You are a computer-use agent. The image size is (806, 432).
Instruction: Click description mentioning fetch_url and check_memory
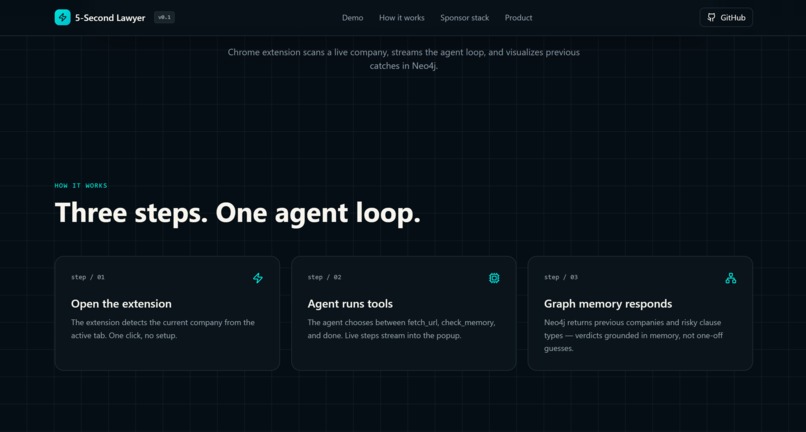click(401, 329)
